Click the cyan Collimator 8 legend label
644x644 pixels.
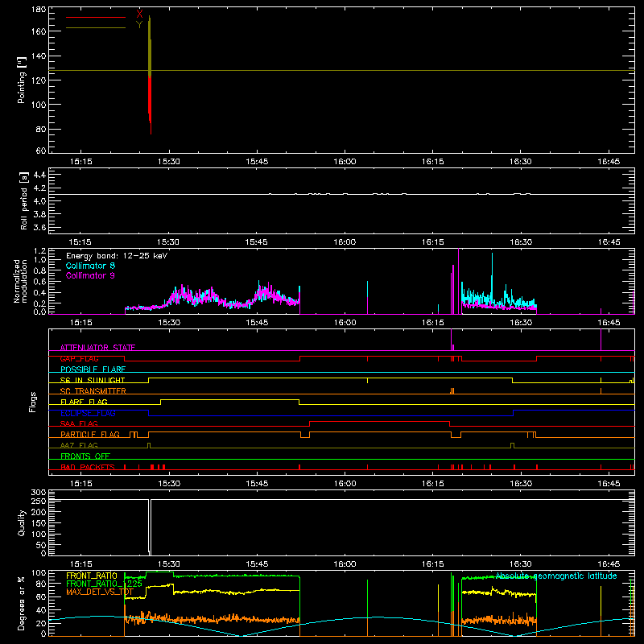pyautogui.click(x=90, y=266)
